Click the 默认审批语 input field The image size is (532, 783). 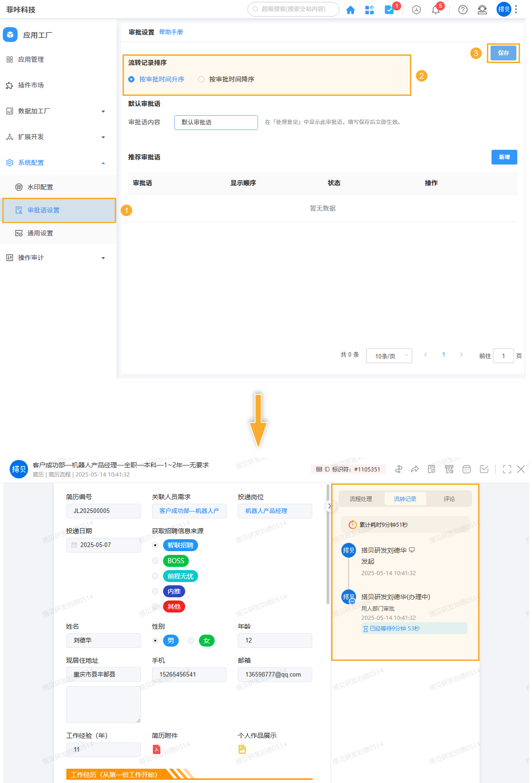(x=216, y=123)
